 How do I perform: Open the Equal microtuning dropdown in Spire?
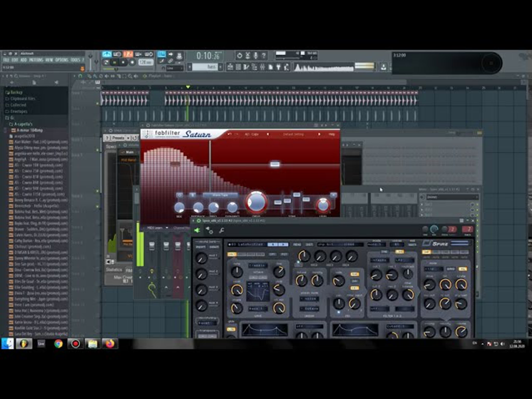coord(207,323)
